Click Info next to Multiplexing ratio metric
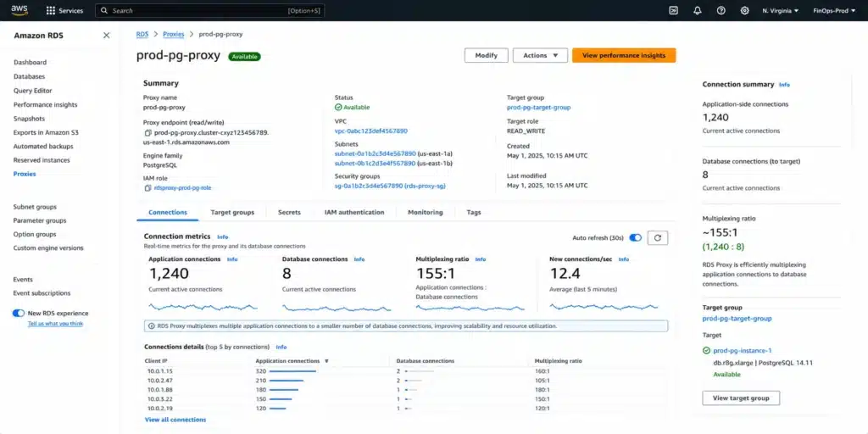The width and height of the screenshot is (868, 434). pos(481,259)
